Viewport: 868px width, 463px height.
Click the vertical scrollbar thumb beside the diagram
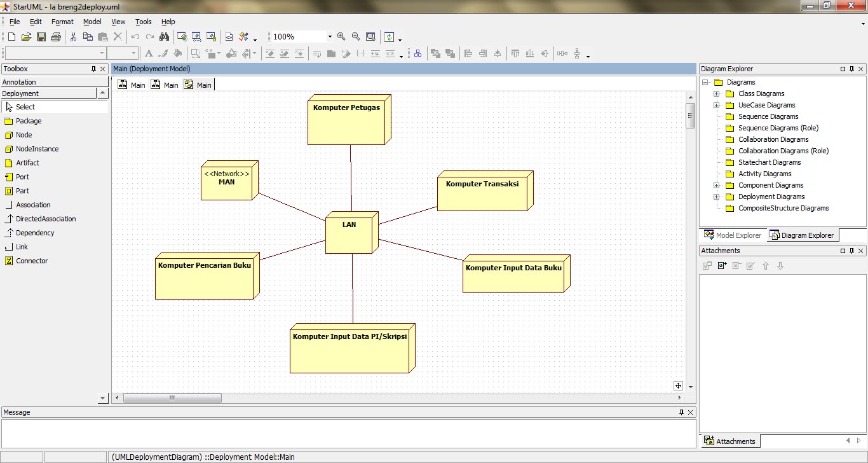[690, 116]
